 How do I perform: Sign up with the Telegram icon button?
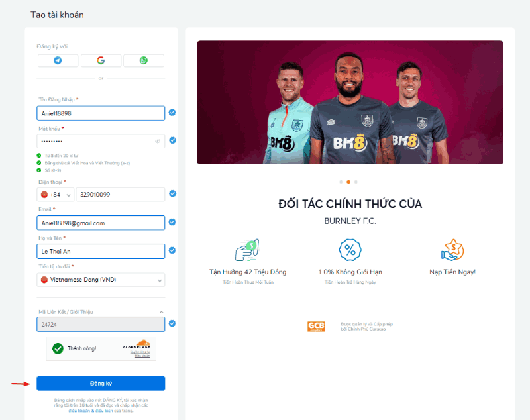[58, 60]
